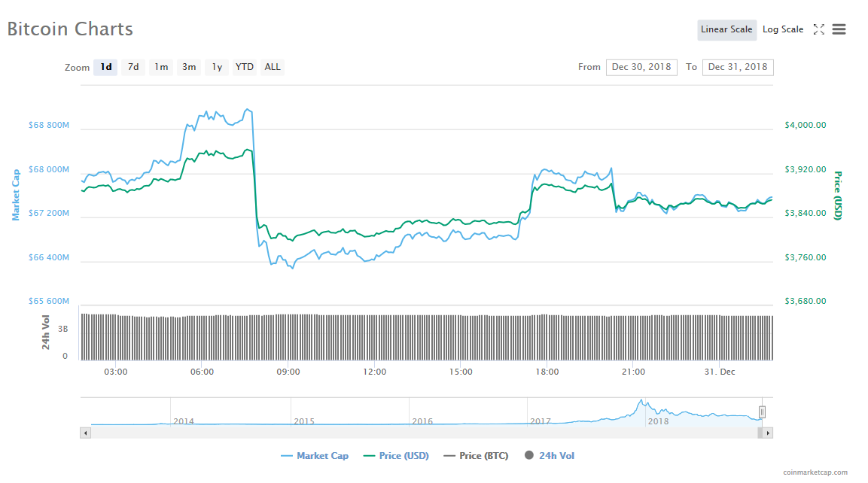Open the To date field

coord(738,67)
